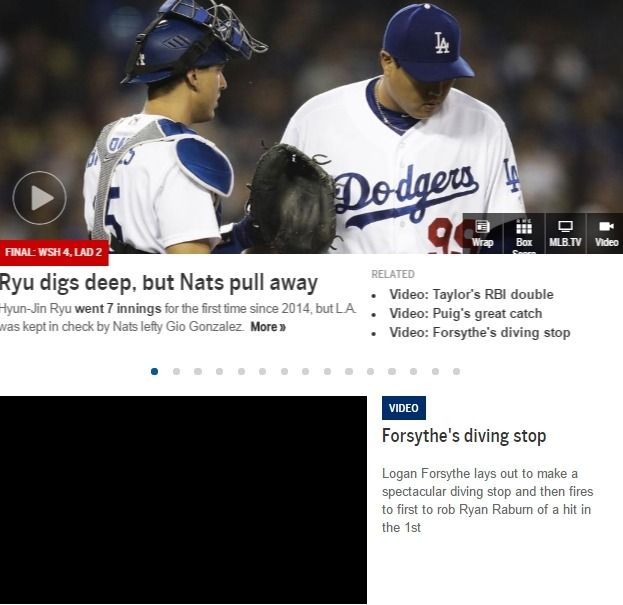Open Video: Puig's great catch
Viewport: 623px width, 605px height.
point(466,313)
